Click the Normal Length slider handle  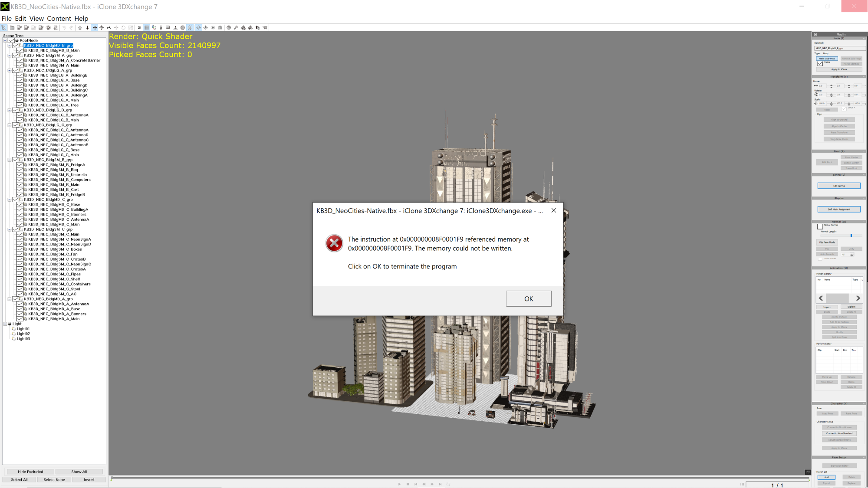[851, 236]
